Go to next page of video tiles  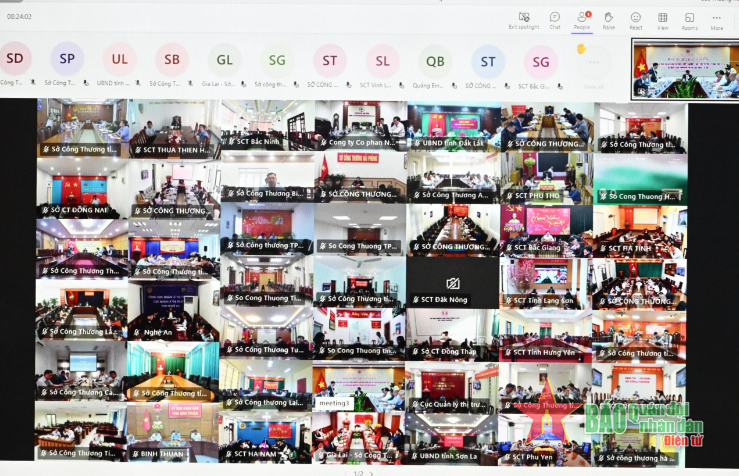coord(372,471)
